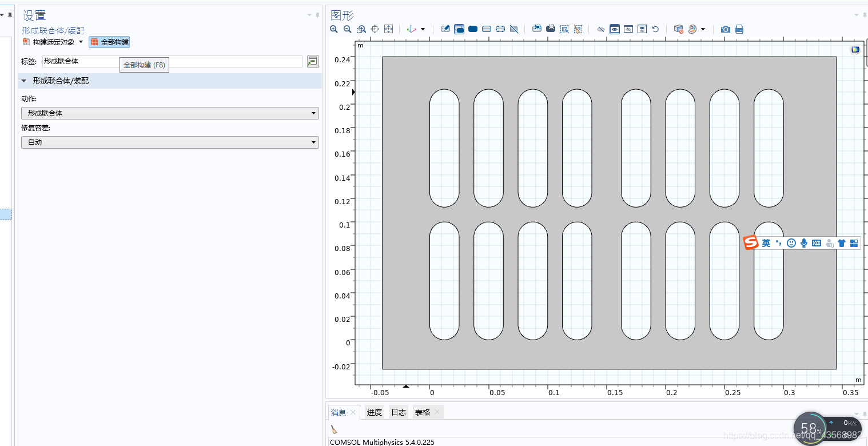Switch to the 表格 table tab
The image size is (868, 446).
[423, 412]
